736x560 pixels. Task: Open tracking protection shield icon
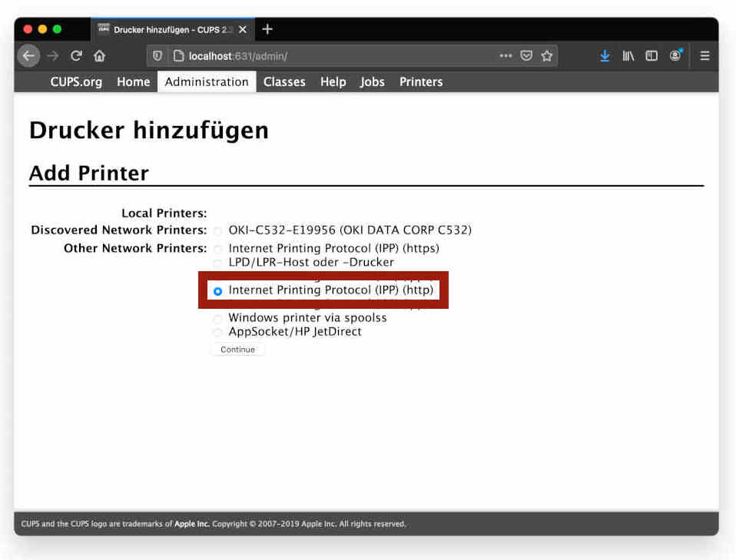click(157, 56)
